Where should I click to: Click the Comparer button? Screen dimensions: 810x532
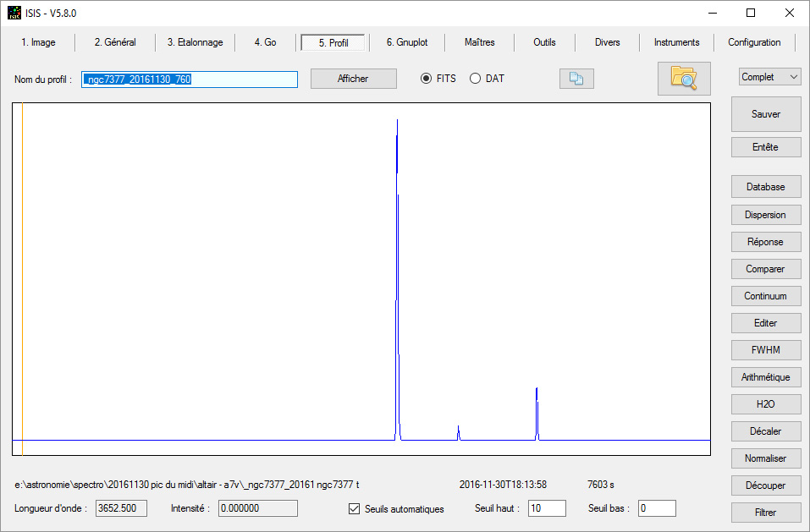click(766, 269)
